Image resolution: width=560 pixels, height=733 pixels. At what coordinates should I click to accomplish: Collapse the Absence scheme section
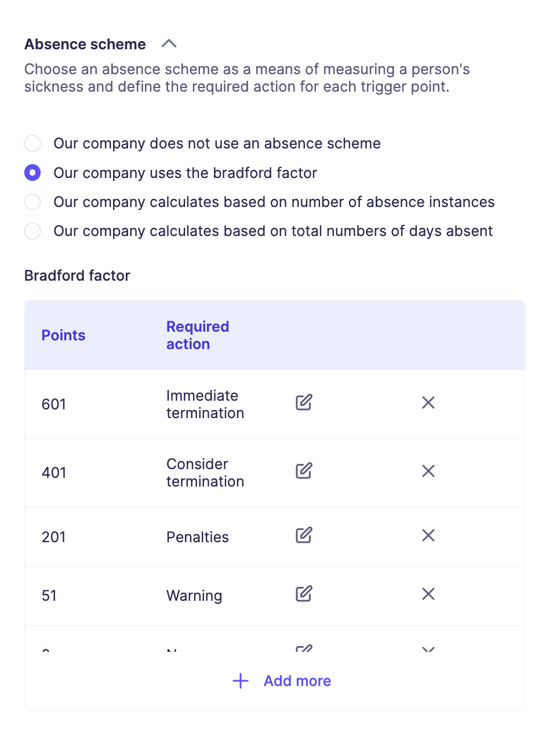click(x=169, y=44)
